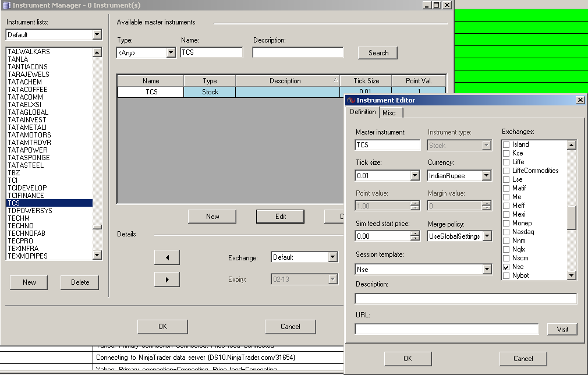Viewport: 588px width, 375px height.
Task: Click Point value stepper arrows
Action: click(415, 206)
